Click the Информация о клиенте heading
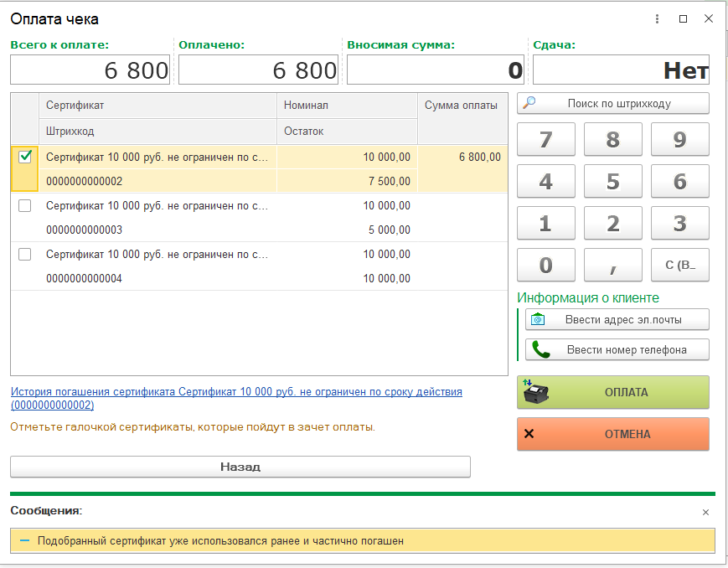 pos(588,297)
